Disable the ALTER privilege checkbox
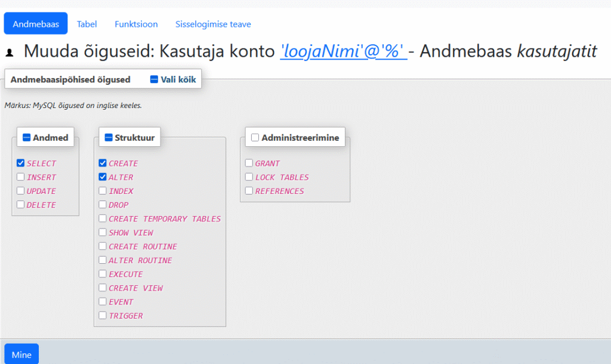 [x=103, y=177]
